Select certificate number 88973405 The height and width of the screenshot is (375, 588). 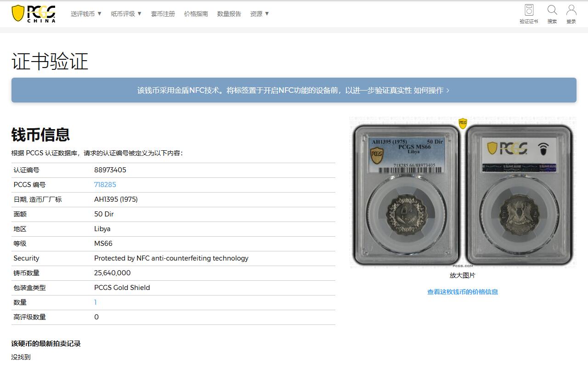(110, 170)
